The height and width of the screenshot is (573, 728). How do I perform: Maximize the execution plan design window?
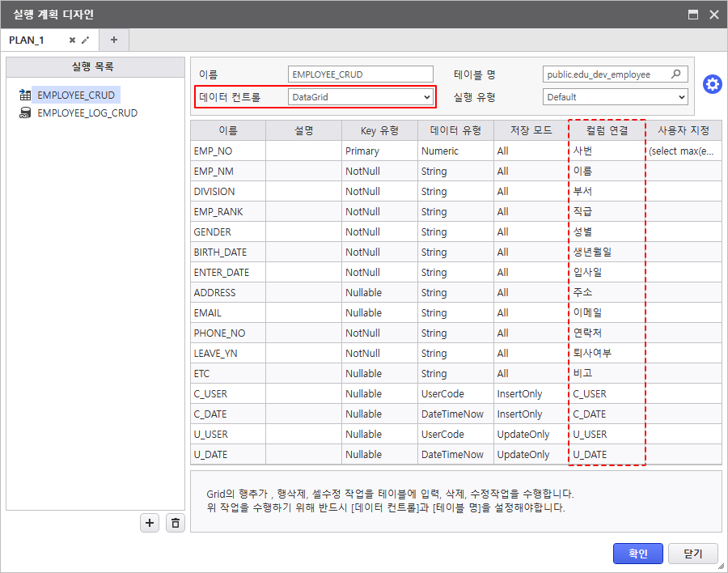pos(693,15)
